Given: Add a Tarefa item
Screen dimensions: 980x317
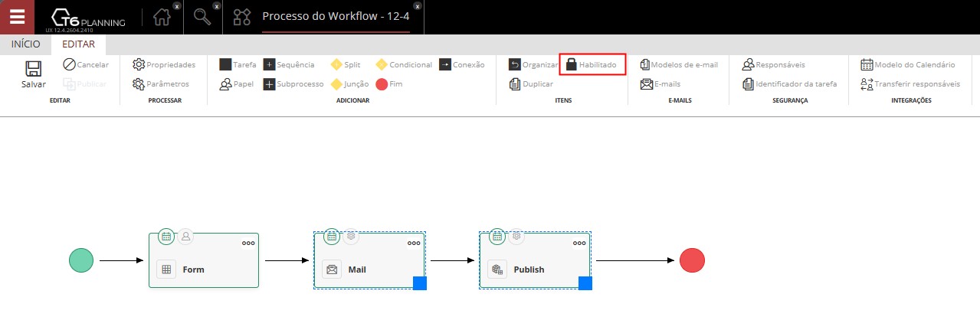Looking at the screenshot, I should (238, 65).
